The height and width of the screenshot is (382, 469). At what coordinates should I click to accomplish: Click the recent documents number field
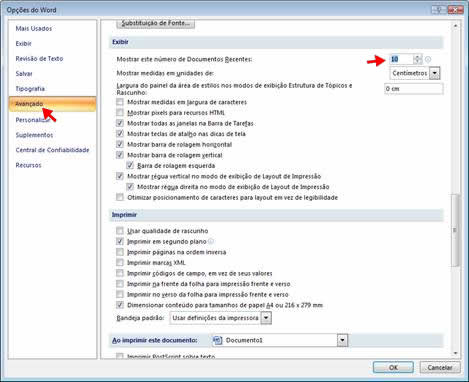pos(401,59)
